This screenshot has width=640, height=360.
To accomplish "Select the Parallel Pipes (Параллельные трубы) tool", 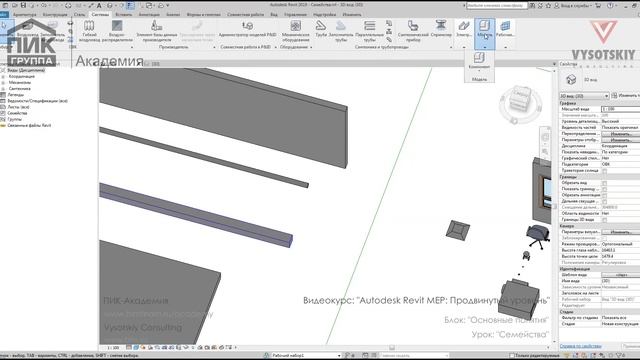I will [x=369, y=31].
